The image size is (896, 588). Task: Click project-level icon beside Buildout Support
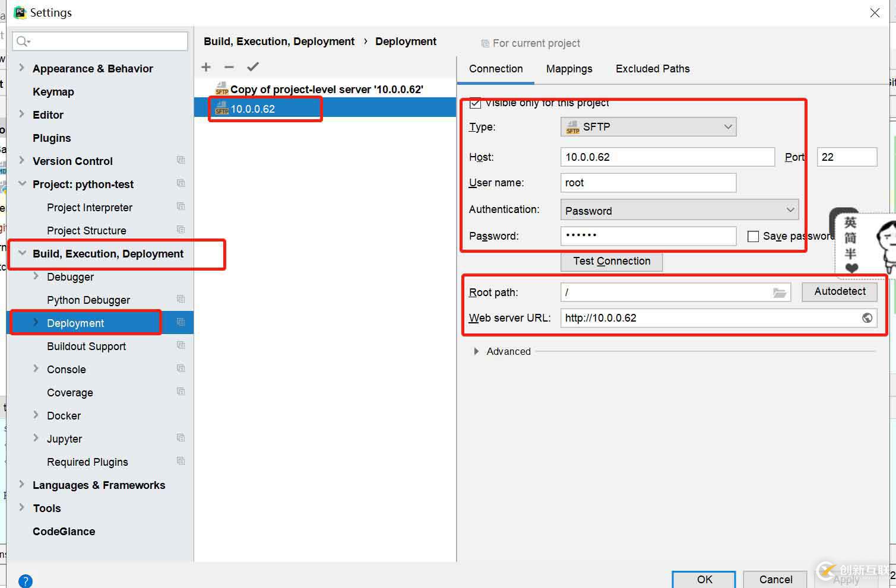(x=181, y=345)
